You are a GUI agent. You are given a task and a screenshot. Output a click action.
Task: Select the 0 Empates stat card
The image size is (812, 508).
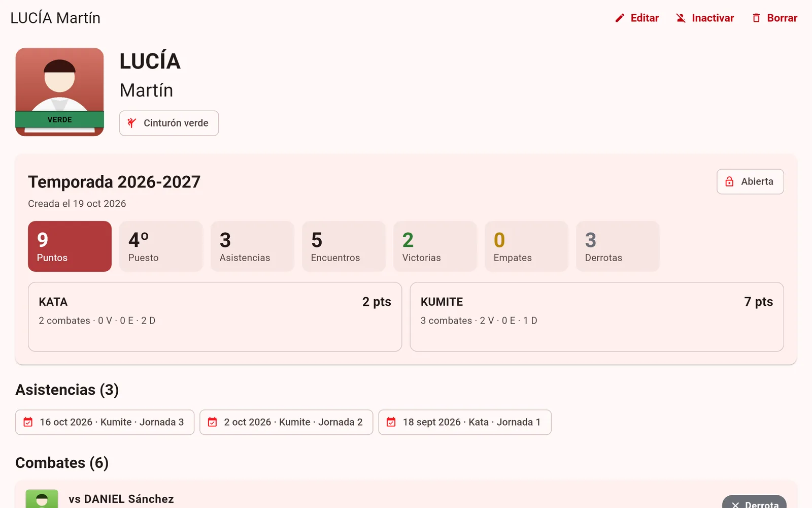coord(526,246)
